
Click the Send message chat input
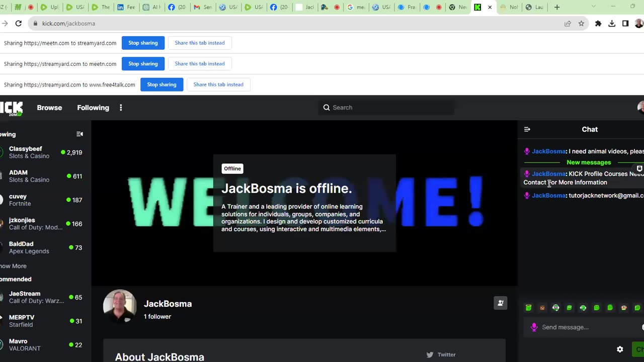(x=584, y=327)
